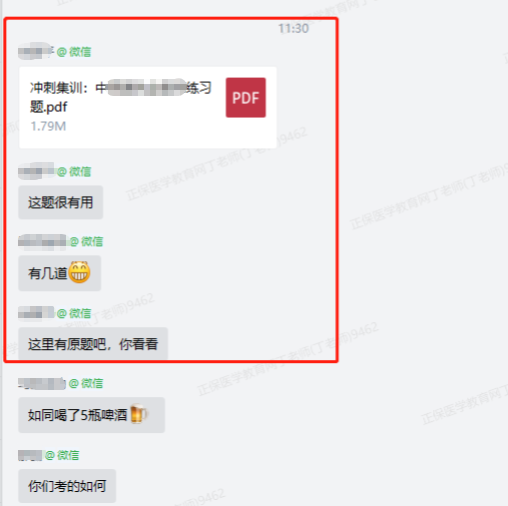This screenshot has height=506, width=508.
Task: Click the beer mug emoji
Action: 138,414
